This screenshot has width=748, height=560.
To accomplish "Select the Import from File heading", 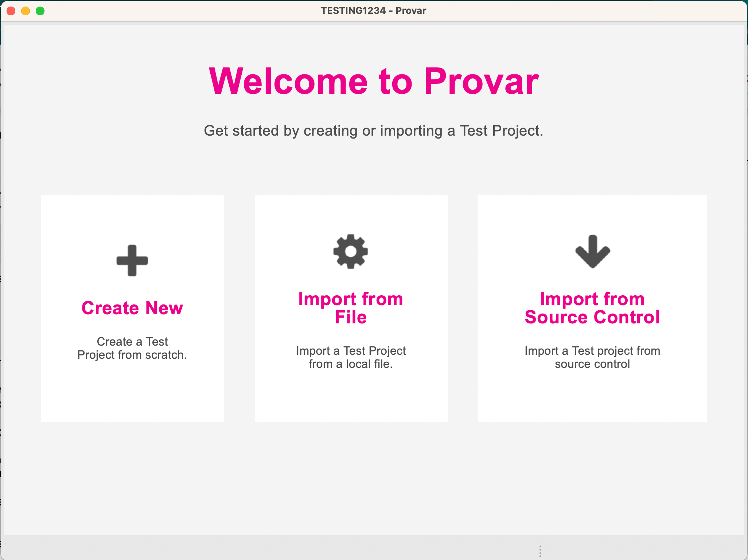I will tap(351, 308).
